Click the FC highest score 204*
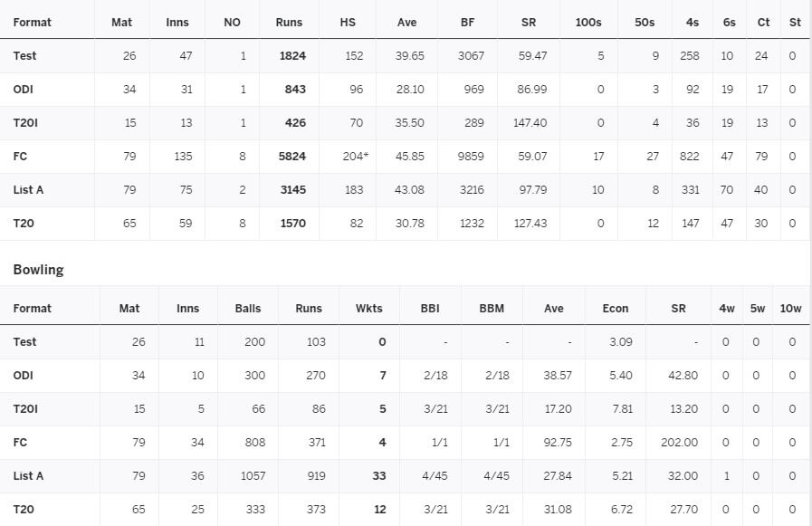Viewport: 812px width, 526px height. pyautogui.click(x=355, y=157)
